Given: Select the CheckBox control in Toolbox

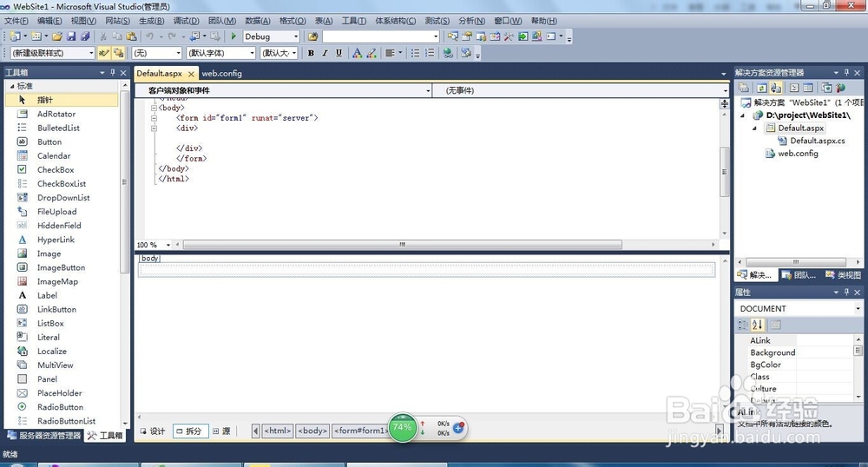Looking at the screenshot, I should coord(56,170).
